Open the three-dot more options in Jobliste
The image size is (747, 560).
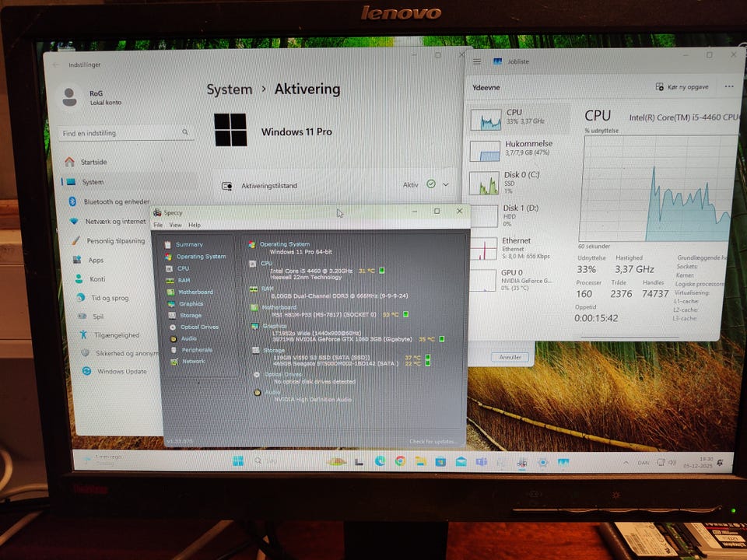click(x=729, y=86)
